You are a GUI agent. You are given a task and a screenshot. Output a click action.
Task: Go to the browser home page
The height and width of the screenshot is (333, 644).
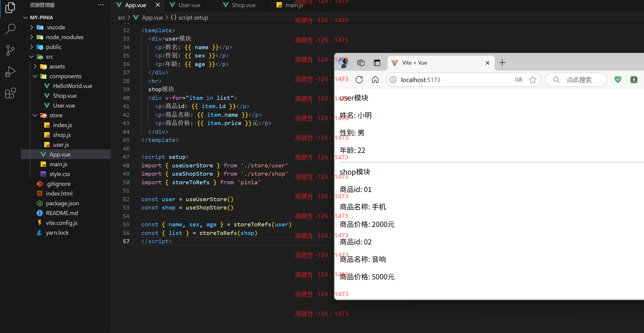(375, 80)
